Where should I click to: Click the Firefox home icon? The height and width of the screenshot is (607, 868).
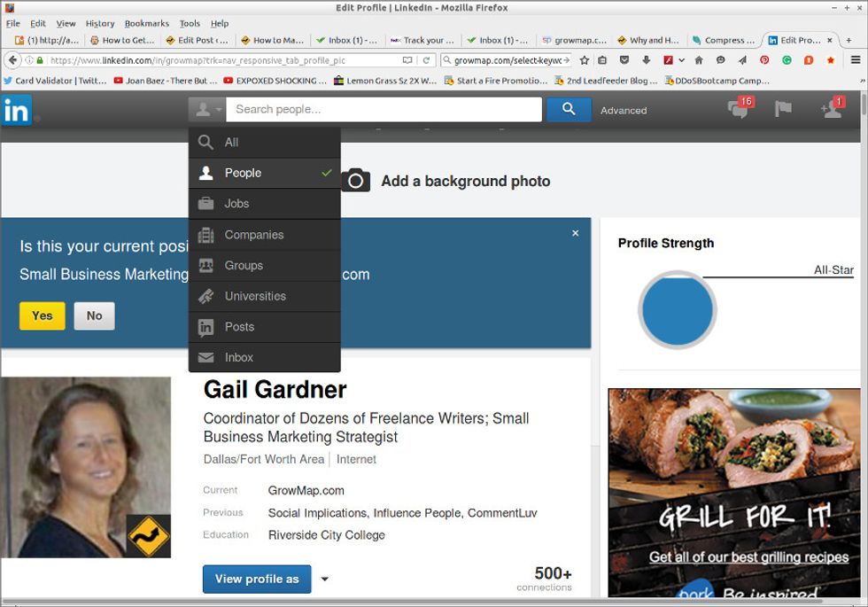699,60
